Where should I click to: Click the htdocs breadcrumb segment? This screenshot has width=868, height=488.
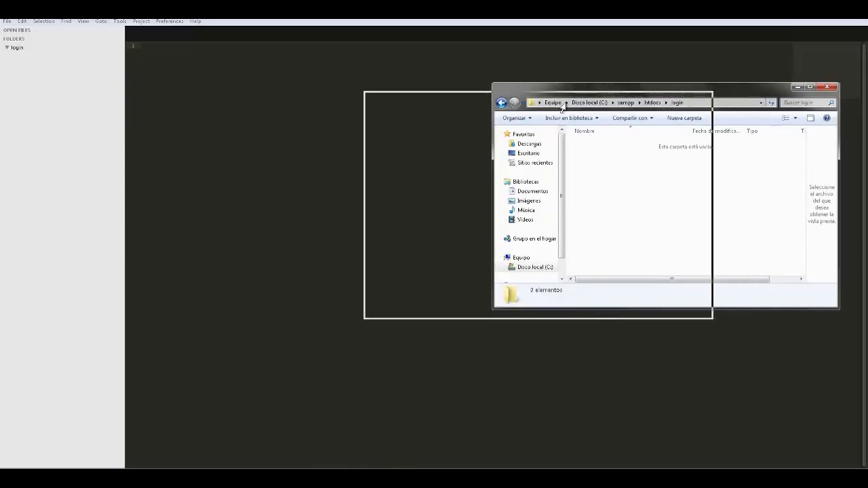point(652,103)
